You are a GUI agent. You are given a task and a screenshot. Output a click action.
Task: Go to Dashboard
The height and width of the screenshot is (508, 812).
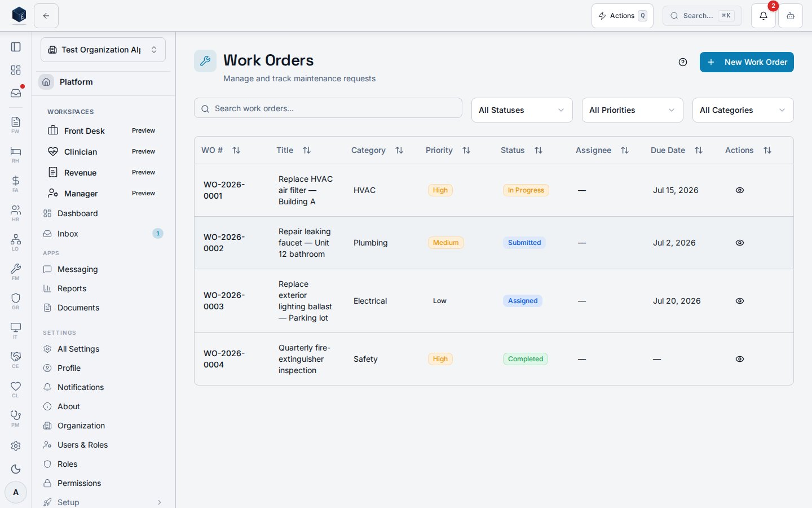tap(103, 213)
